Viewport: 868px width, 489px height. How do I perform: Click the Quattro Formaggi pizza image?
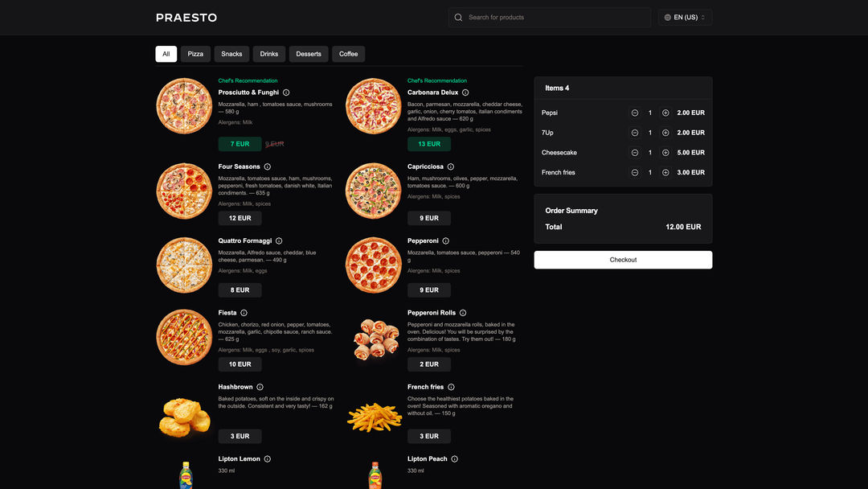coord(184,265)
